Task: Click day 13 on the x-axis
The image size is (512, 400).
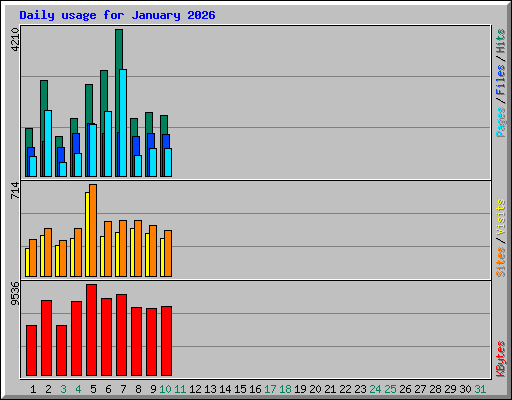Action: [210, 389]
